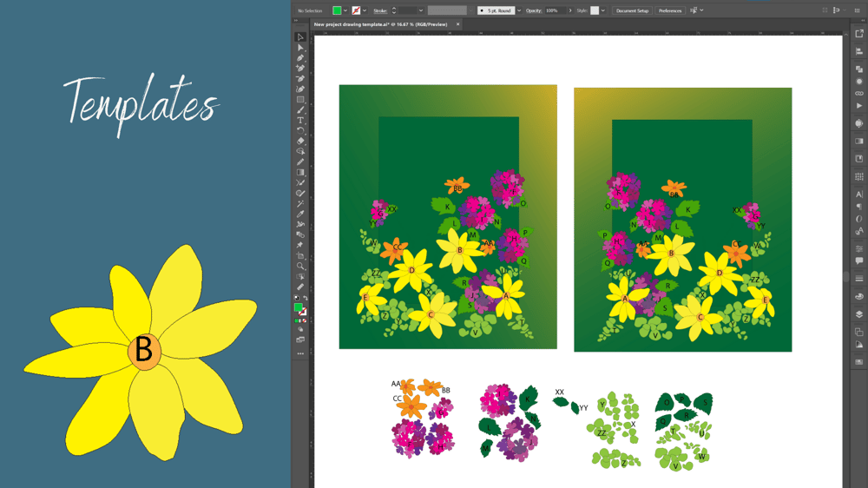Click the Opacity 100% field

(556, 10)
